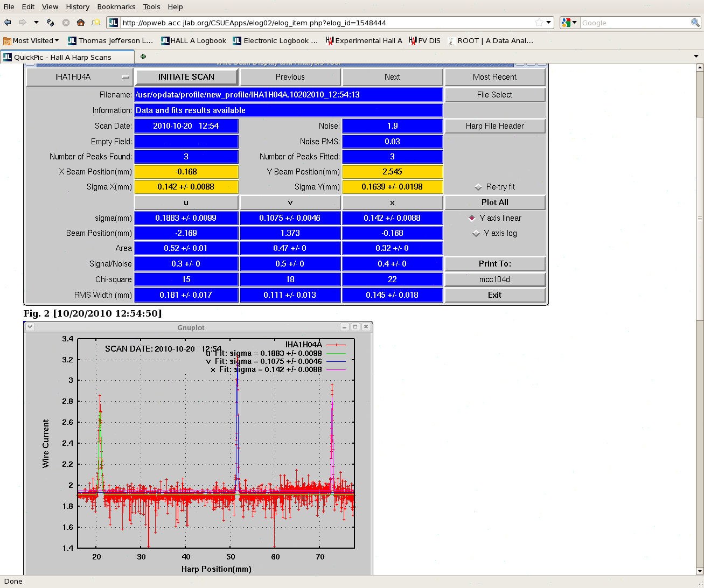Go back with the browser back arrow
This screenshot has height=588, width=704.
click(8, 23)
